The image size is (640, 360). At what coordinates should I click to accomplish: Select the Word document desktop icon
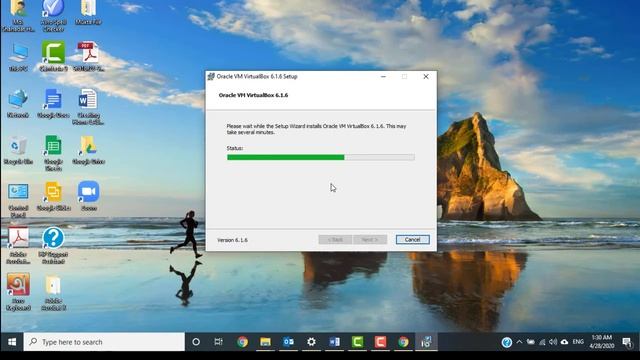(88, 107)
